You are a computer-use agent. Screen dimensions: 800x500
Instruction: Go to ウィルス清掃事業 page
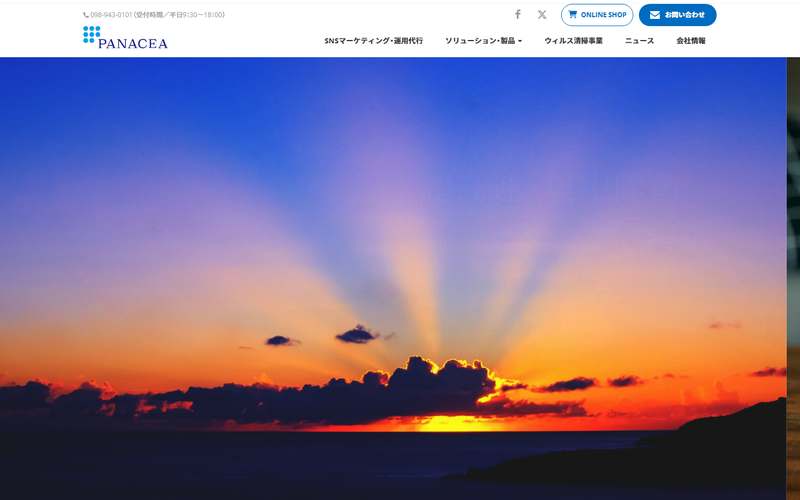[x=573, y=41]
